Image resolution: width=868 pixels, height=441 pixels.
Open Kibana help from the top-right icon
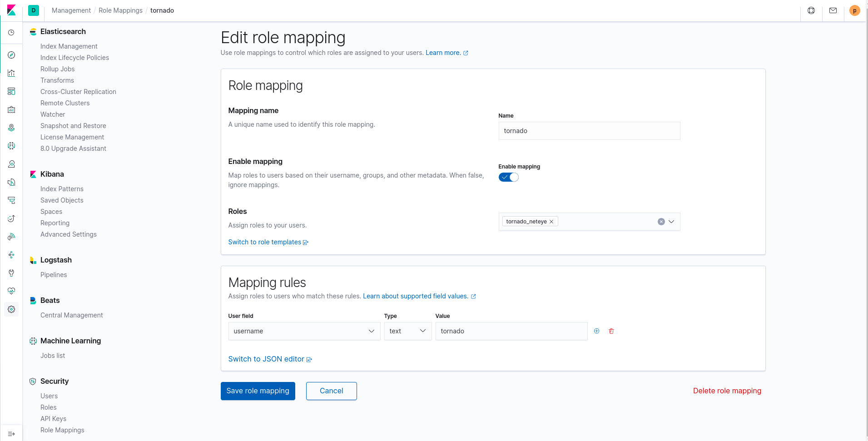point(812,10)
